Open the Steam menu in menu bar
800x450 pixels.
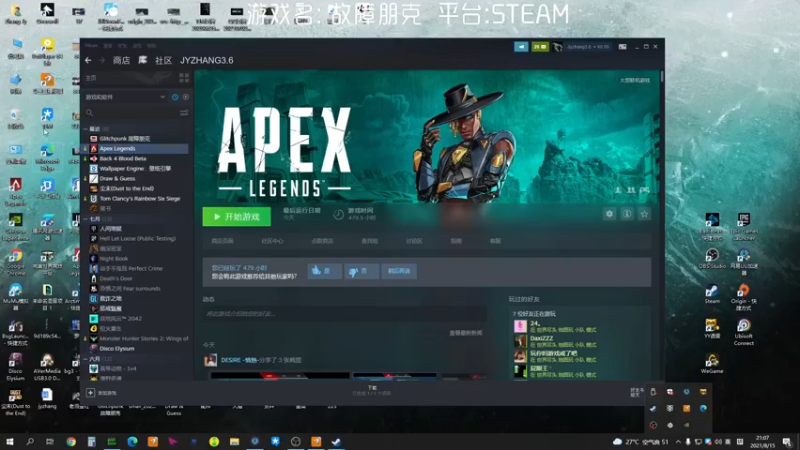click(91, 45)
